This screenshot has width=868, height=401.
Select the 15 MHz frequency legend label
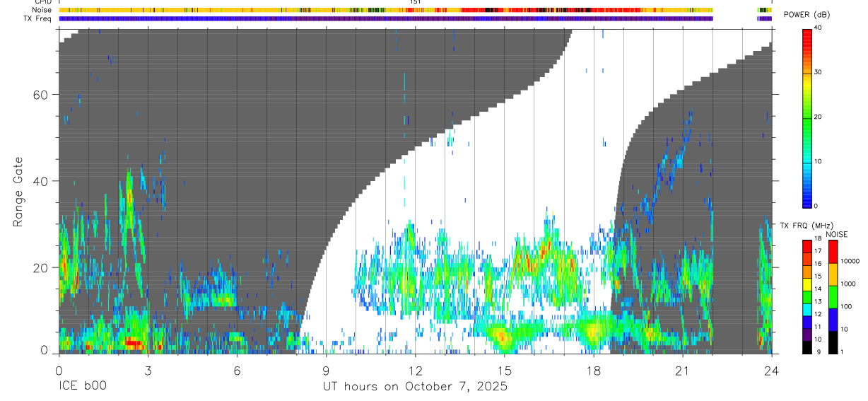(819, 277)
